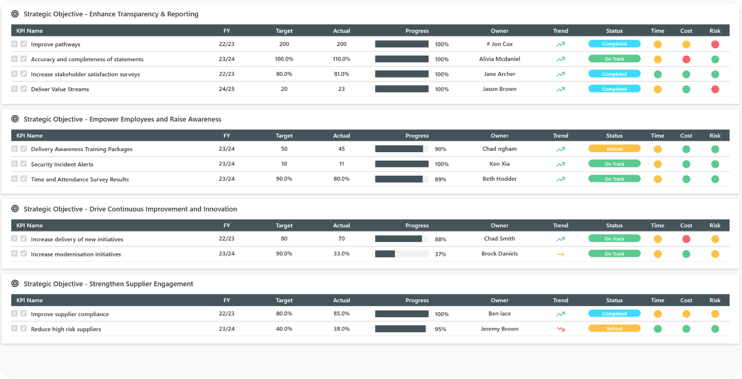The image size is (742, 379).
Task: Tick the checkbox for Security Incident Alerts
Action: click(x=24, y=164)
